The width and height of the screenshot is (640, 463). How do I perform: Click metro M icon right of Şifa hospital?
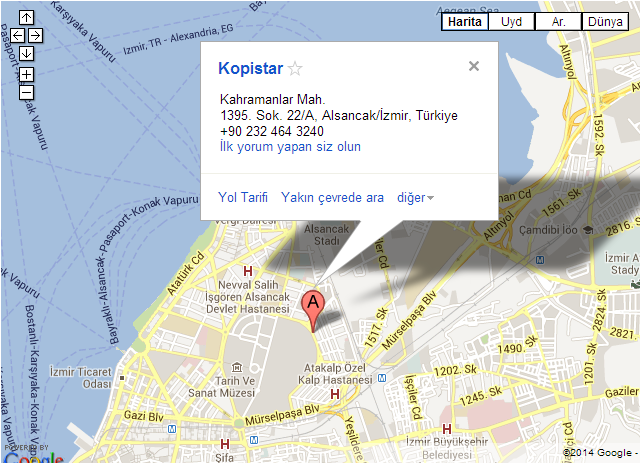[254, 440]
